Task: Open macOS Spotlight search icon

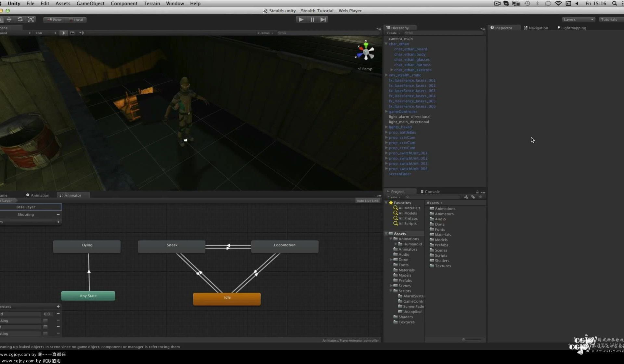Action: coord(615,4)
